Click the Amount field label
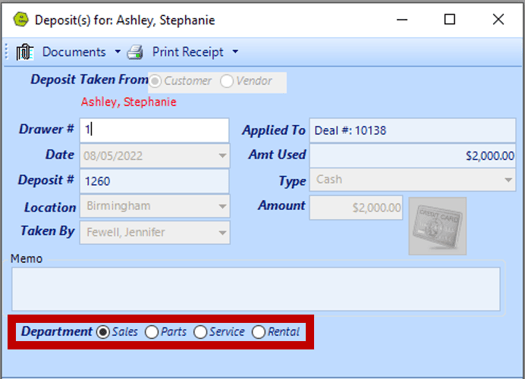 [x=282, y=205]
